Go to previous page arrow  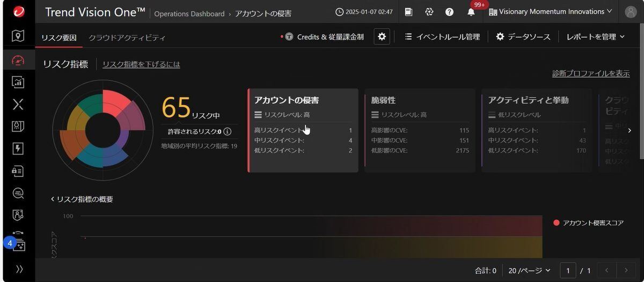tap(606, 271)
